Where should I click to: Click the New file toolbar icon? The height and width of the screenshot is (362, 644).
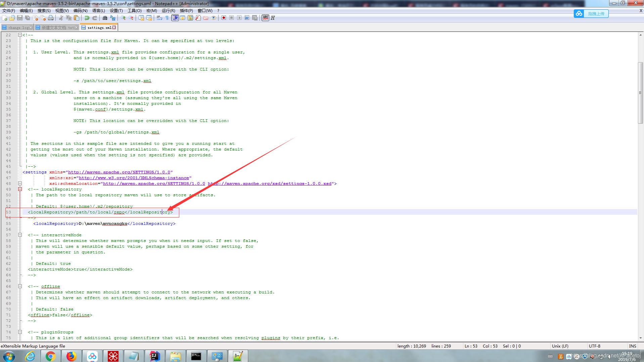[x=4, y=18]
